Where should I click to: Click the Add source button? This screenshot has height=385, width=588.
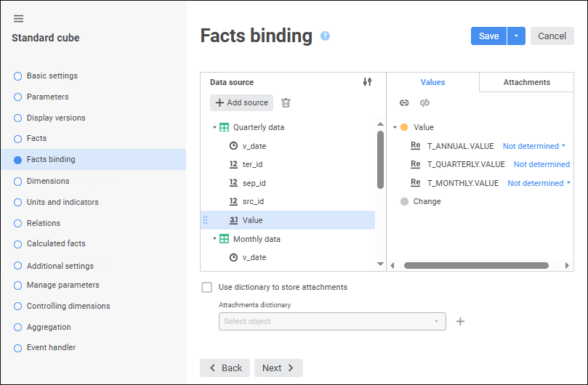coord(241,103)
